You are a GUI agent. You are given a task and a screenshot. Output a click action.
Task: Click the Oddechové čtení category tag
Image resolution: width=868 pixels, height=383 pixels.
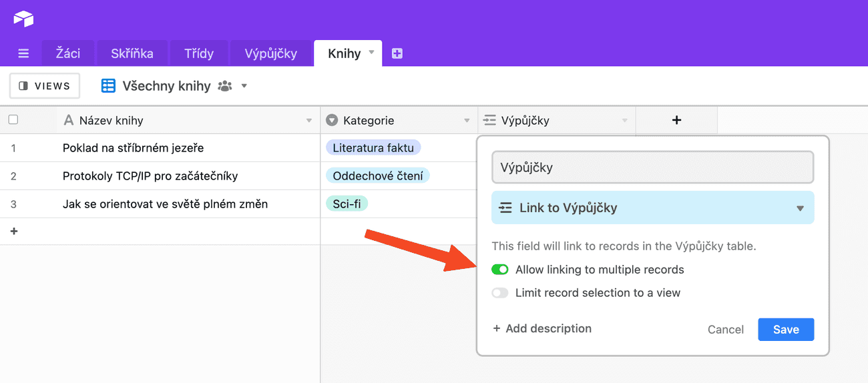[x=377, y=175]
